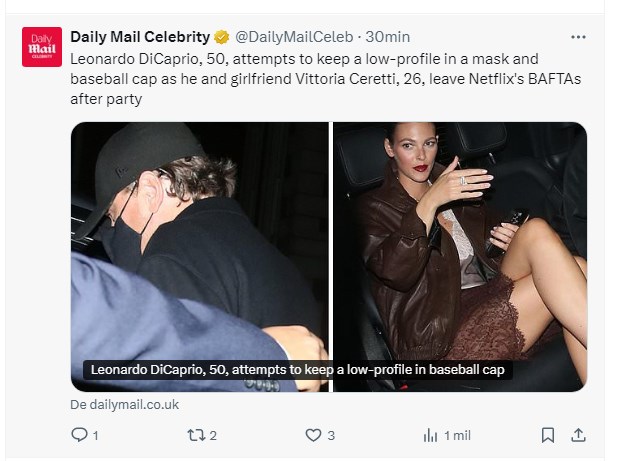Click the article headline caption overlay on image
620x461 pixels.
[x=297, y=370]
